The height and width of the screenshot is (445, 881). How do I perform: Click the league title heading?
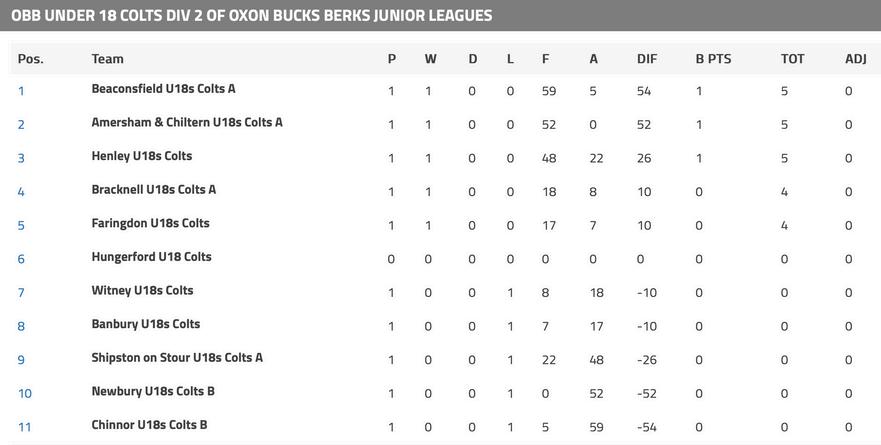point(251,16)
